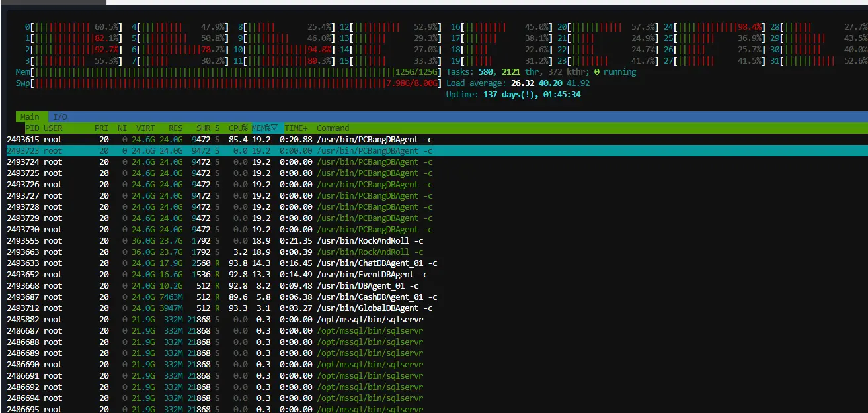Switch to the Main tab
Viewport: 868px width, 413px height.
[30, 117]
